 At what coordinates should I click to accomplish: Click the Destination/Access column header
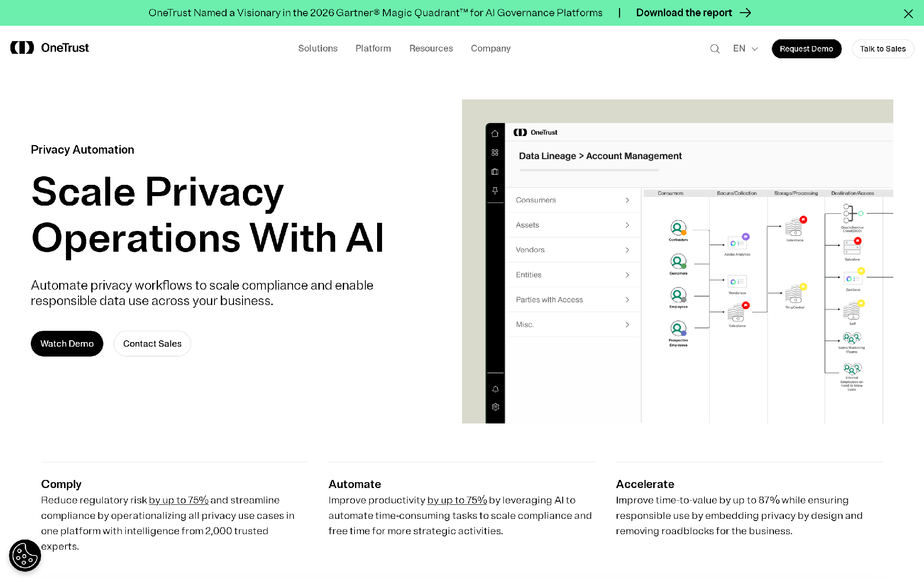pos(852,193)
